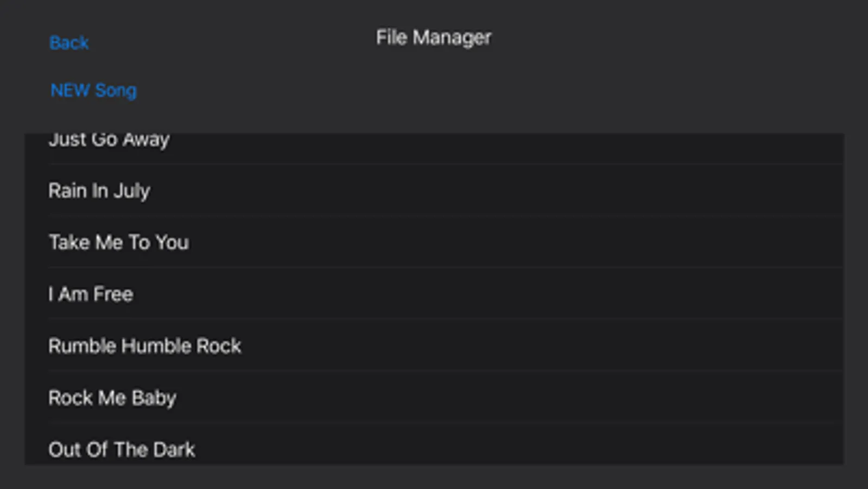The height and width of the screenshot is (489, 868).
Task: Select the Rock Me Baby song
Action: coord(112,398)
